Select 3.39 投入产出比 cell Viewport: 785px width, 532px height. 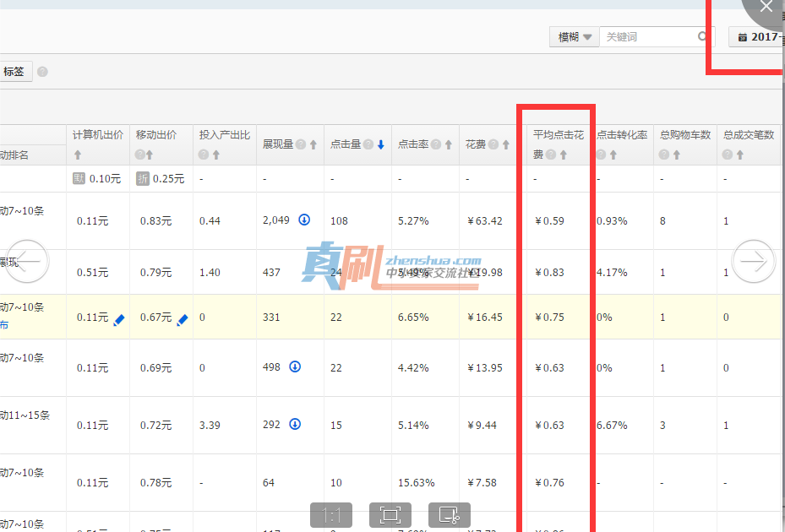pos(210,425)
